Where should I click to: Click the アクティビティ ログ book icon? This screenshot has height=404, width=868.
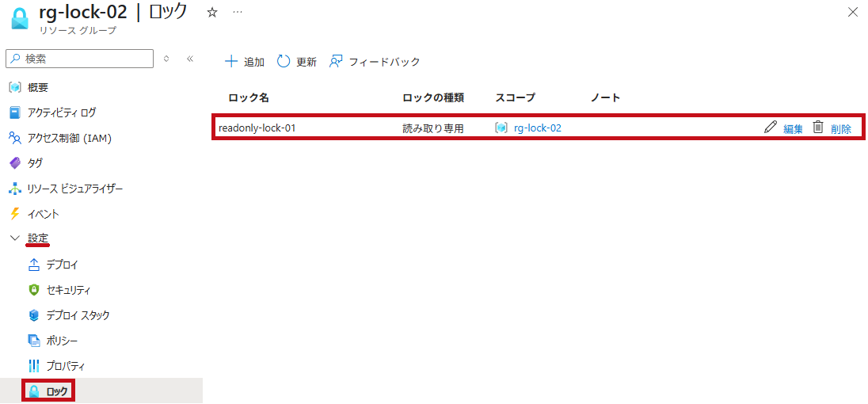pos(15,113)
